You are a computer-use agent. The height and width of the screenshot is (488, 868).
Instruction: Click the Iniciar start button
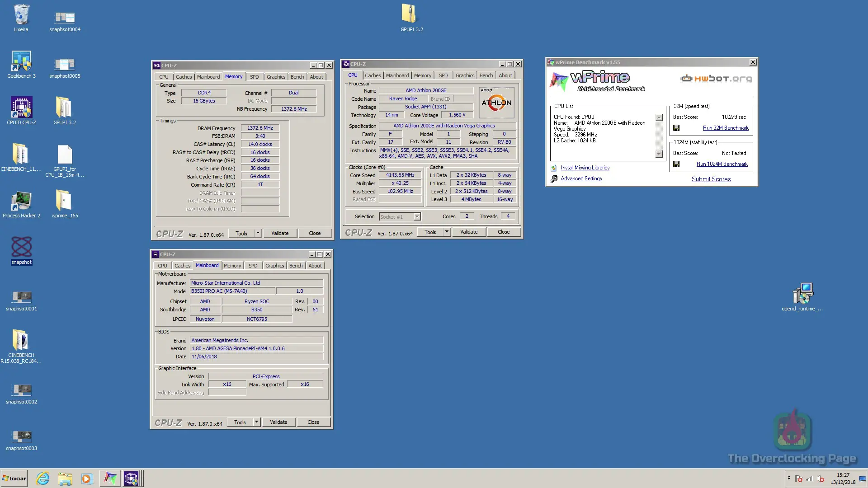(14, 479)
